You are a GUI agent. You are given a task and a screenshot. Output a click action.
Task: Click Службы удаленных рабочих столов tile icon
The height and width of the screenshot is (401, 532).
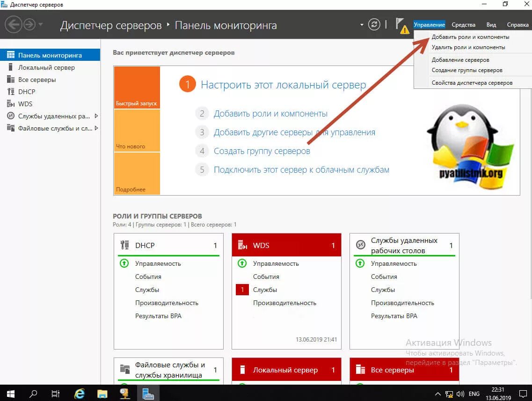[360, 245]
